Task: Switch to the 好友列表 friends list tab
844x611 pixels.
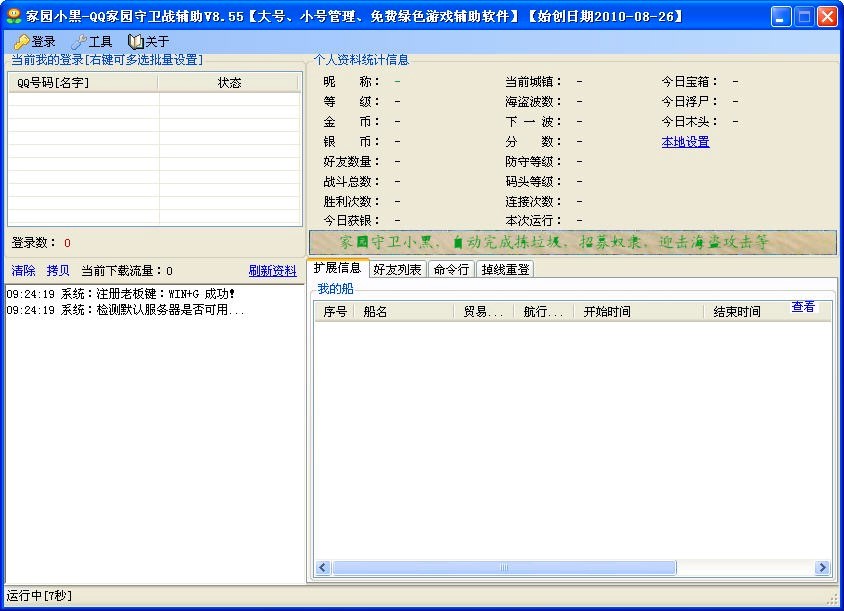Action: point(397,268)
